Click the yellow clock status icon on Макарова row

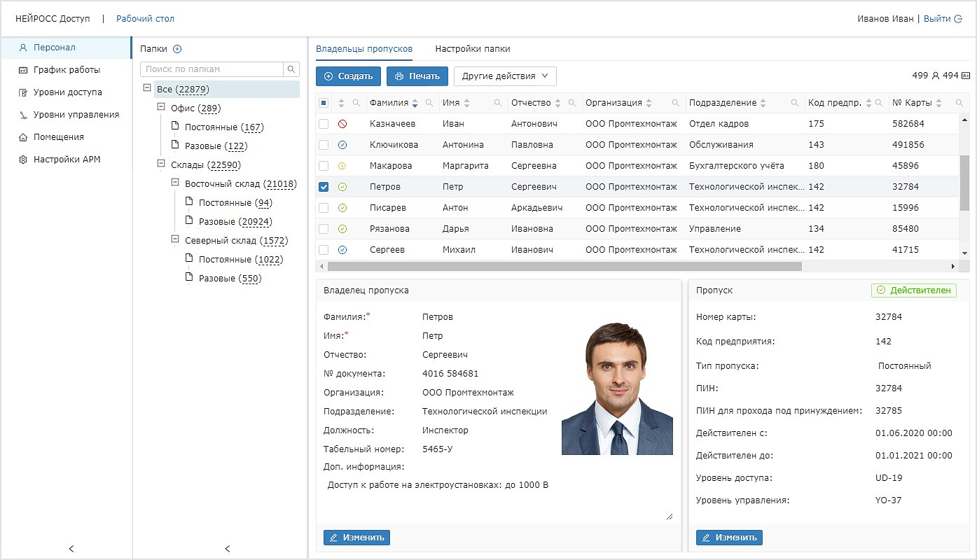click(x=342, y=165)
